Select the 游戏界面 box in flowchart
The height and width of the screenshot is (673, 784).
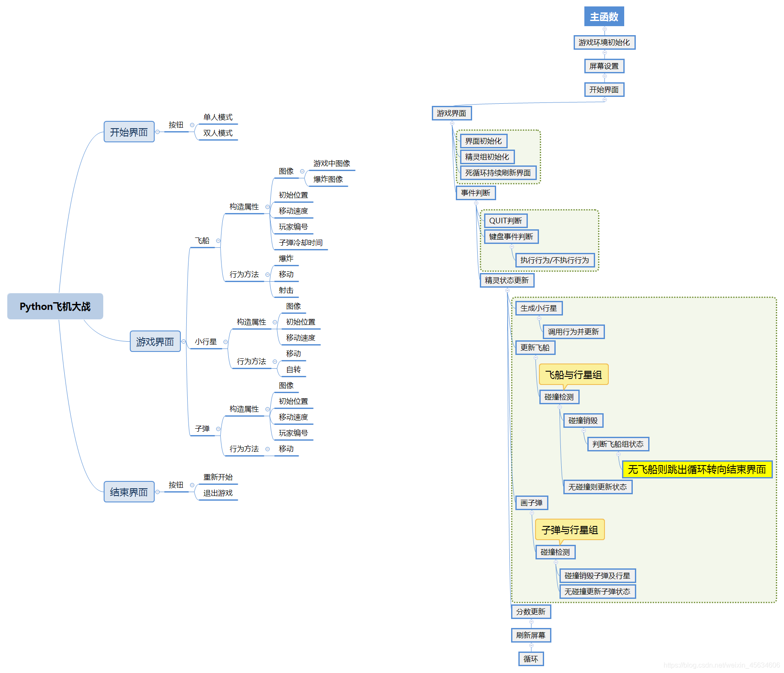click(x=452, y=113)
